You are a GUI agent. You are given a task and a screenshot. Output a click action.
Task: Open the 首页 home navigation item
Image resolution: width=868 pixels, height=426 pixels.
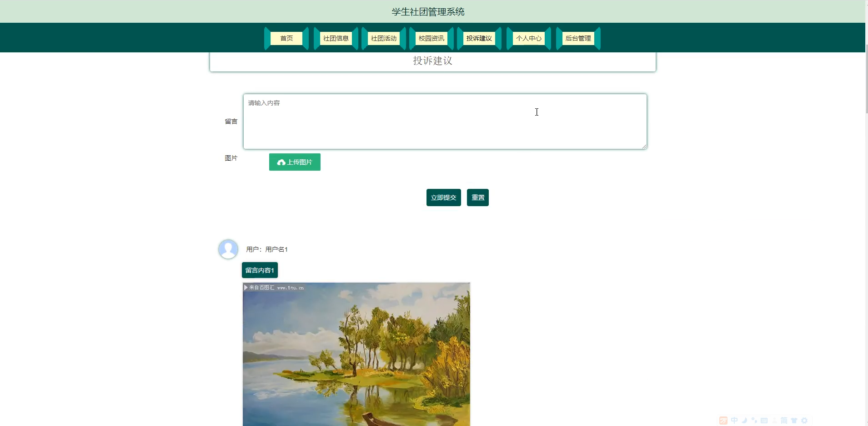286,38
